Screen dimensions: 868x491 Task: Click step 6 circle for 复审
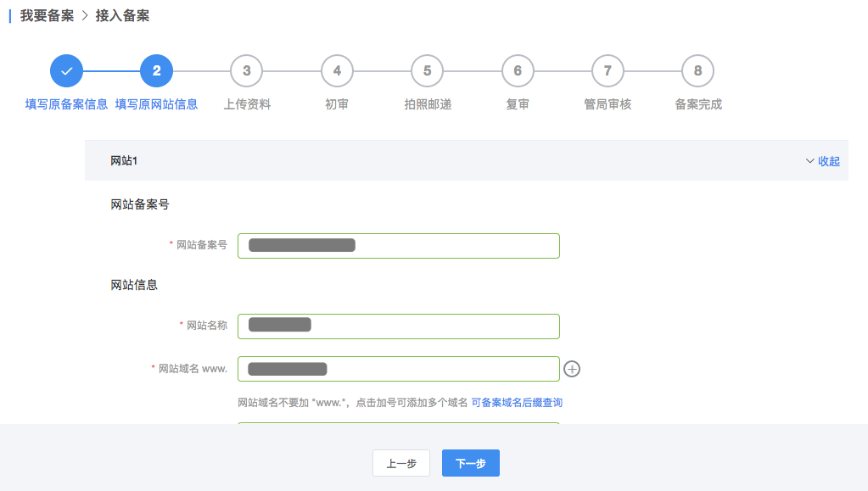click(x=518, y=71)
